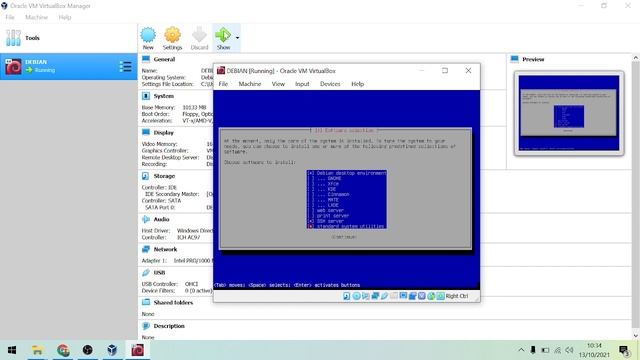640x360 pixels.
Task: Click the Discard saved state toolbar icon
Action: coord(199,35)
